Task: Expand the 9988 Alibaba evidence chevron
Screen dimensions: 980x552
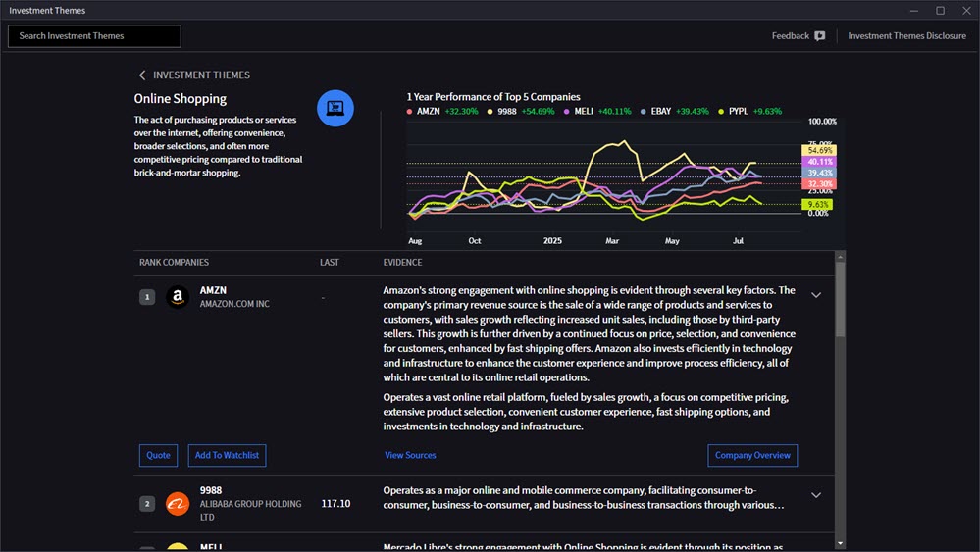Action: pos(816,494)
